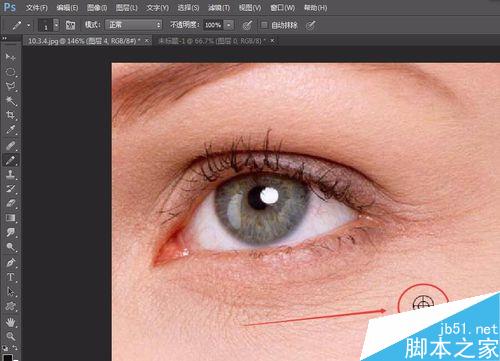This screenshot has height=361, width=500.
Task: Select the Pen tool
Action: click(10, 263)
